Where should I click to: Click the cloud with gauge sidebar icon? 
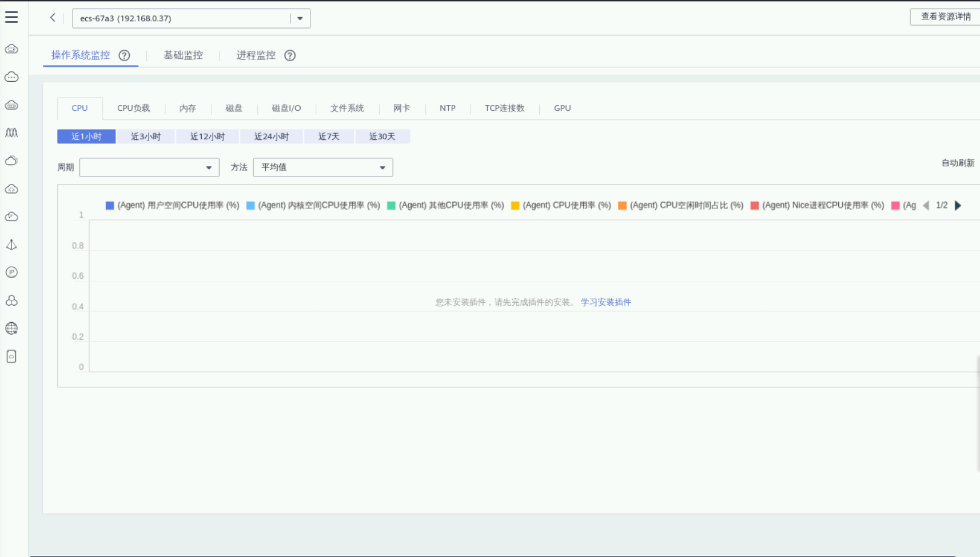(11, 217)
